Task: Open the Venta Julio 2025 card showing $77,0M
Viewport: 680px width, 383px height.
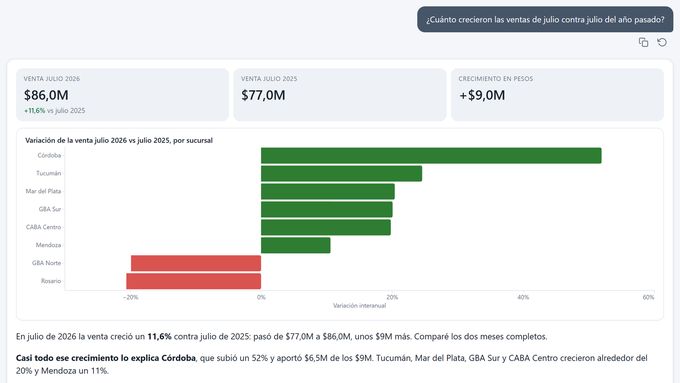Action: [x=340, y=95]
